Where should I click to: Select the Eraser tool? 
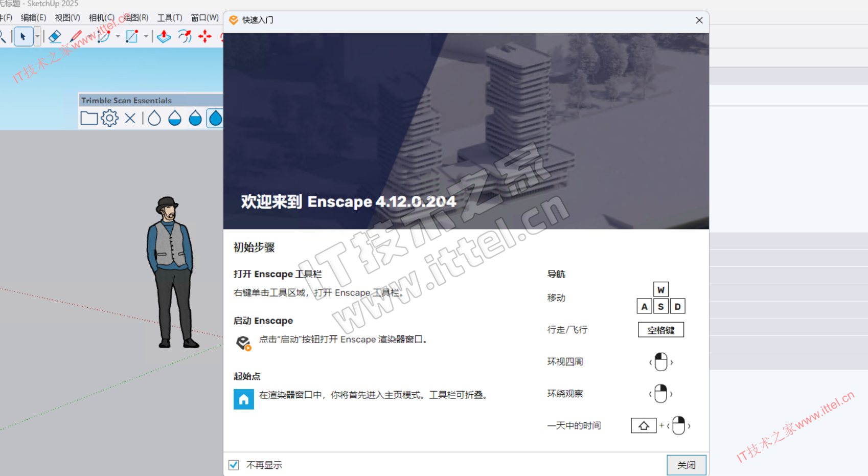55,36
